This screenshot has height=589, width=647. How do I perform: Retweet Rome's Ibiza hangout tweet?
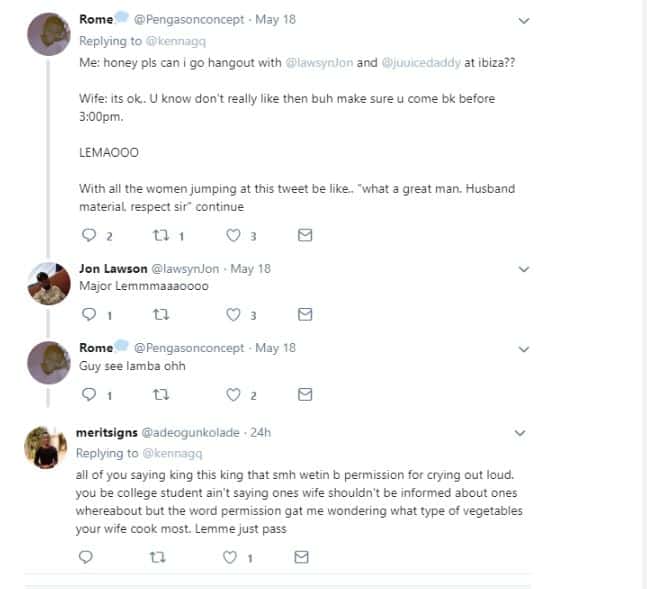pos(158,236)
